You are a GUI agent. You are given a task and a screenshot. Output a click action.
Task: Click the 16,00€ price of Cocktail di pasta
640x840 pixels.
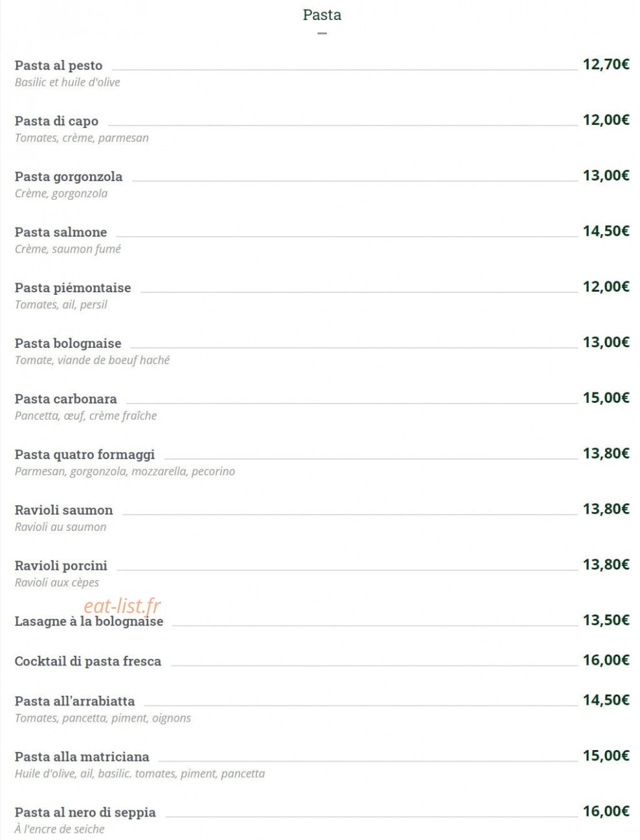[x=606, y=660]
